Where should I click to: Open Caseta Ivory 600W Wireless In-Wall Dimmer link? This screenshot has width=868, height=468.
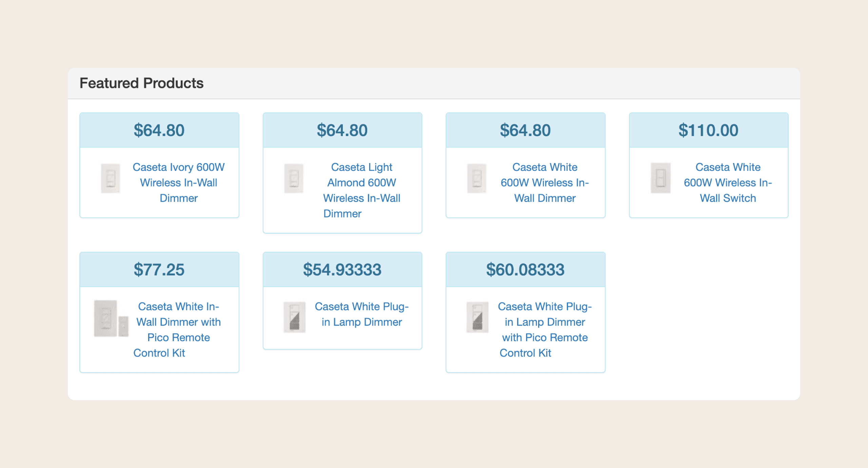point(179,182)
